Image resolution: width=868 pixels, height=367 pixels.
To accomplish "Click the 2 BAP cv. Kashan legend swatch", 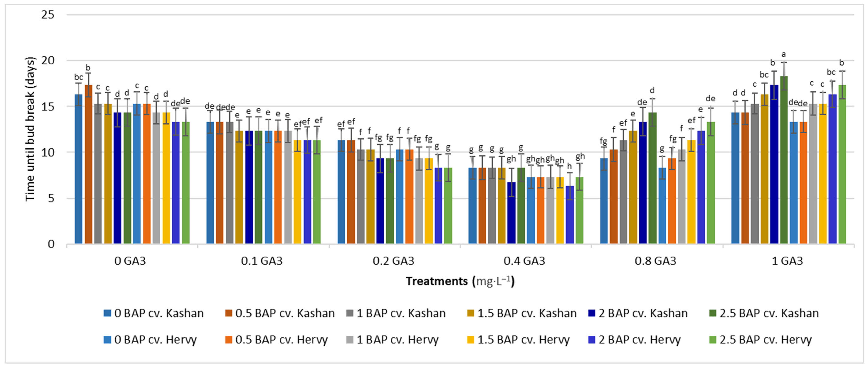I will (592, 313).
